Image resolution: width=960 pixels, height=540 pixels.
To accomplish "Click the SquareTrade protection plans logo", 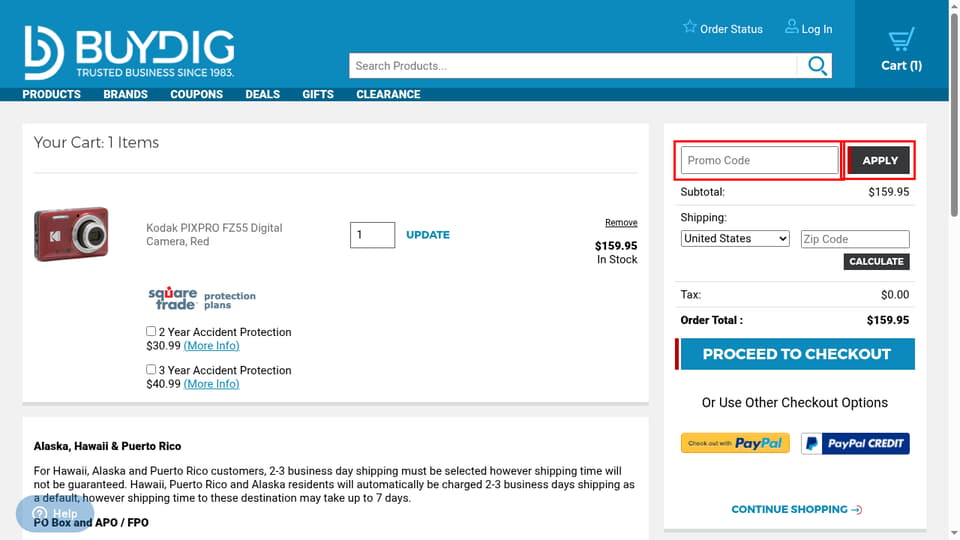I will (x=202, y=298).
